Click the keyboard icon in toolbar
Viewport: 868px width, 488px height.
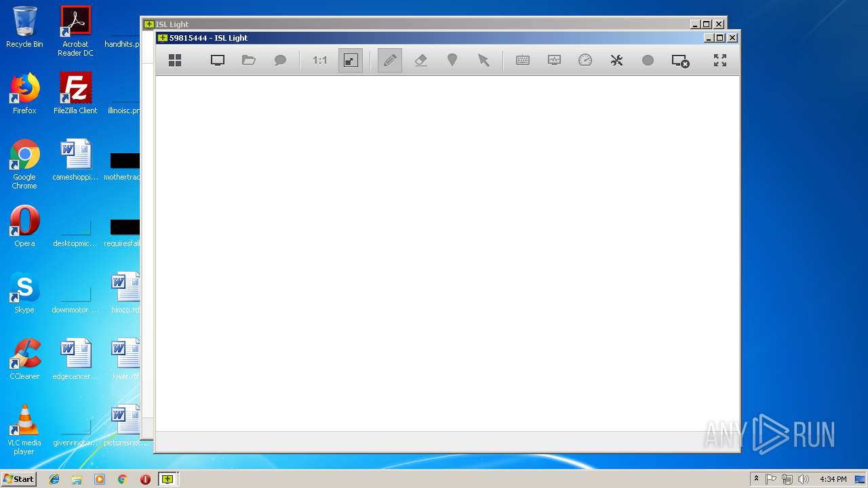(x=523, y=60)
